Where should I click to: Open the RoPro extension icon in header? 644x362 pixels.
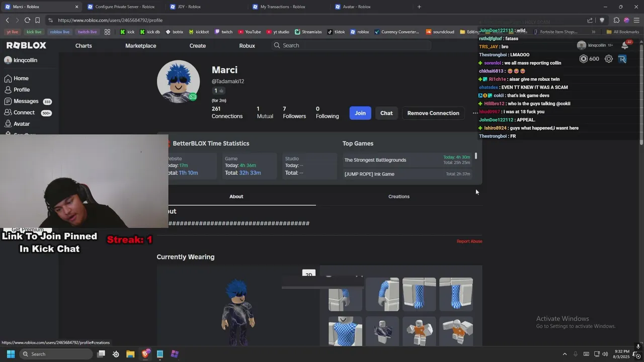[x=622, y=59]
